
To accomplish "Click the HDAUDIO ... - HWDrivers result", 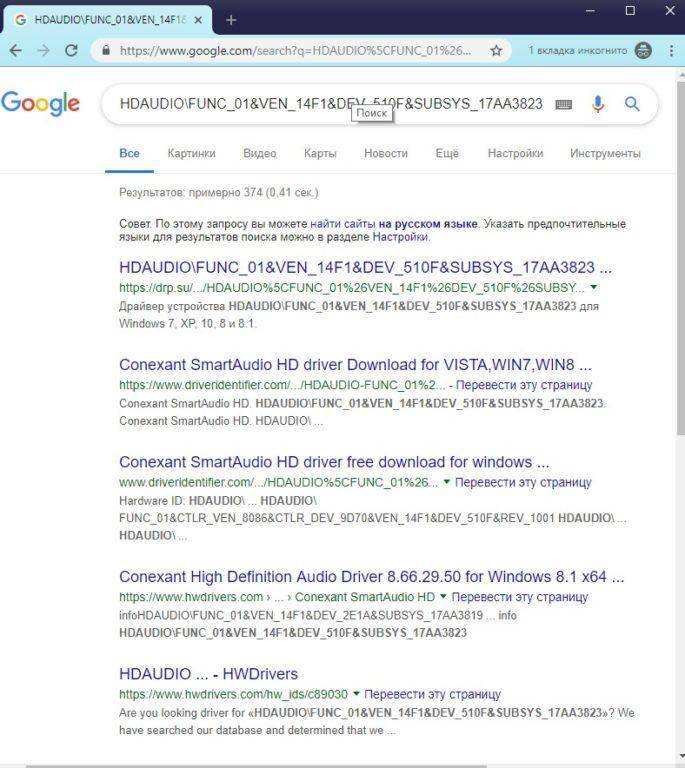I will 208,674.
